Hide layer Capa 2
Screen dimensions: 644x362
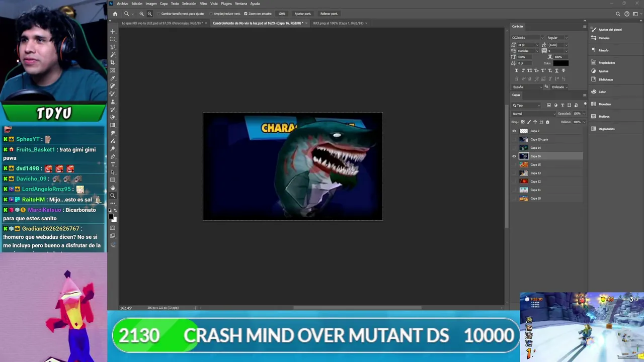click(x=514, y=131)
